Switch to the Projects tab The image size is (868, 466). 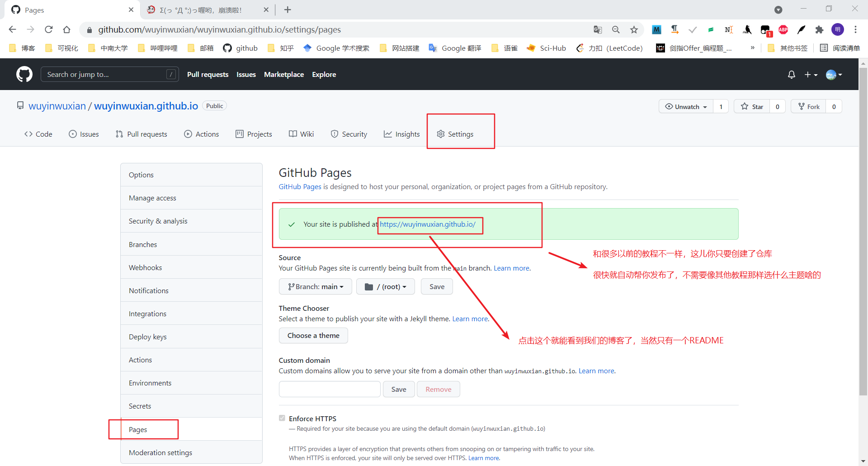pyautogui.click(x=254, y=134)
